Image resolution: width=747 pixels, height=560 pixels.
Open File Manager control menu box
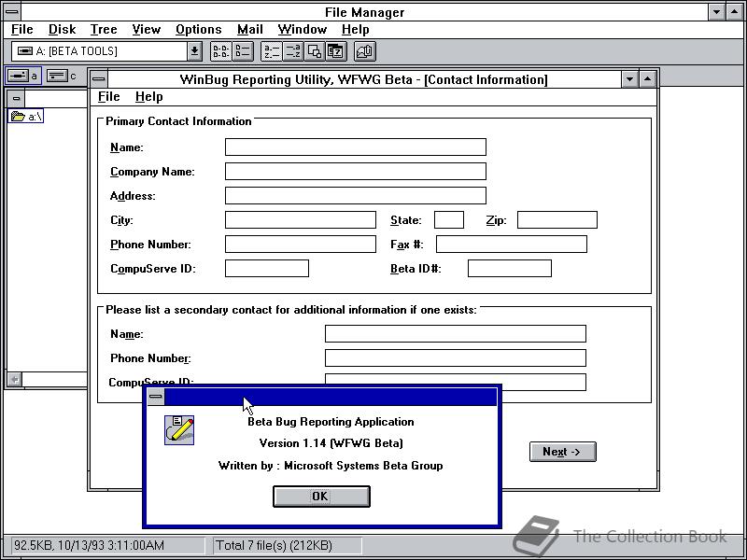click(x=12, y=12)
